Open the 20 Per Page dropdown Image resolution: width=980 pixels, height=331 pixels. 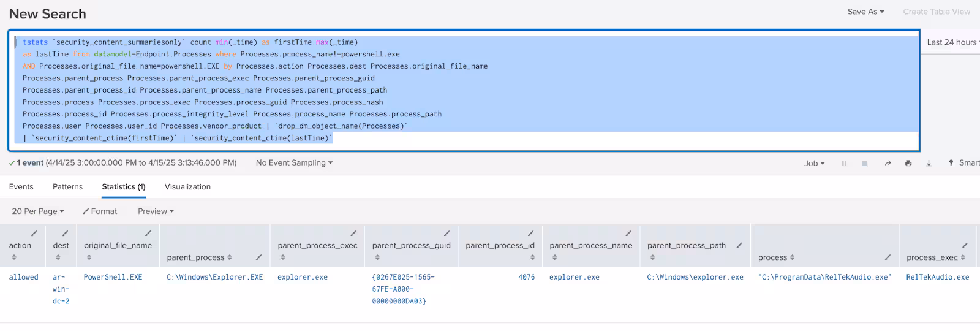38,211
